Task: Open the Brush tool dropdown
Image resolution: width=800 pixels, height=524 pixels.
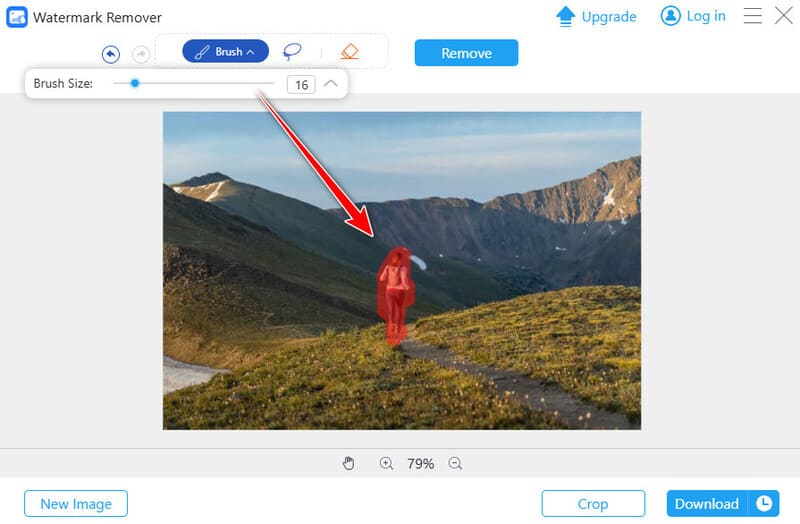Action: (x=226, y=52)
